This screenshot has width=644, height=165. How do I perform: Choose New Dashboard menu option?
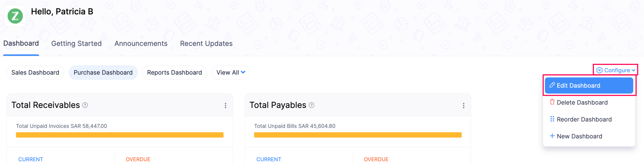(x=579, y=136)
